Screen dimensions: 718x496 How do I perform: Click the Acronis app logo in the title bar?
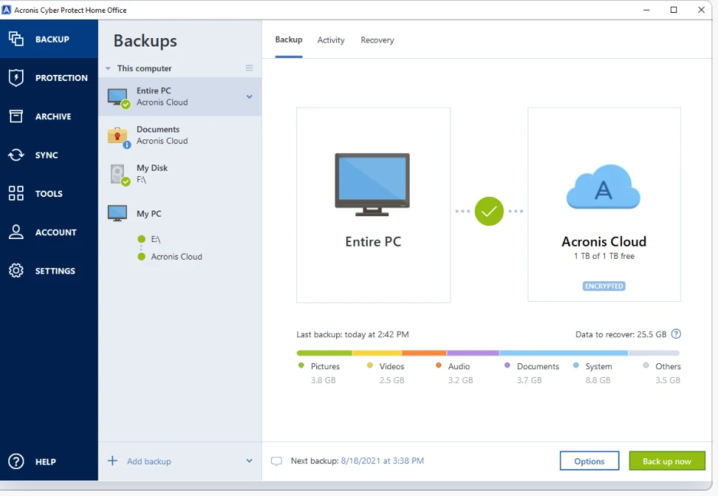click(6, 10)
